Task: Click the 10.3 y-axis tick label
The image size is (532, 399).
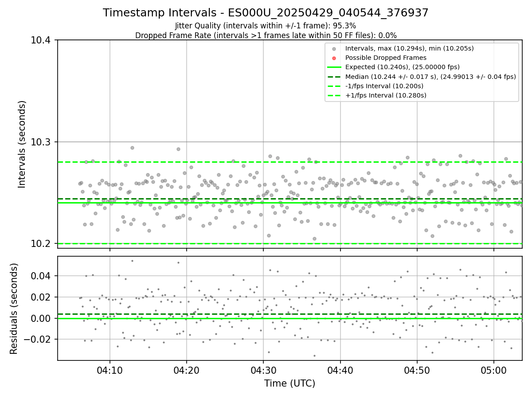Action: coord(42,142)
